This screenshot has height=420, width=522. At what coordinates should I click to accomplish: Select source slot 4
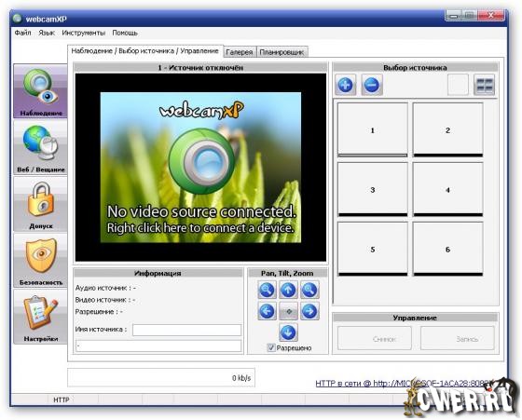[447, 190]
